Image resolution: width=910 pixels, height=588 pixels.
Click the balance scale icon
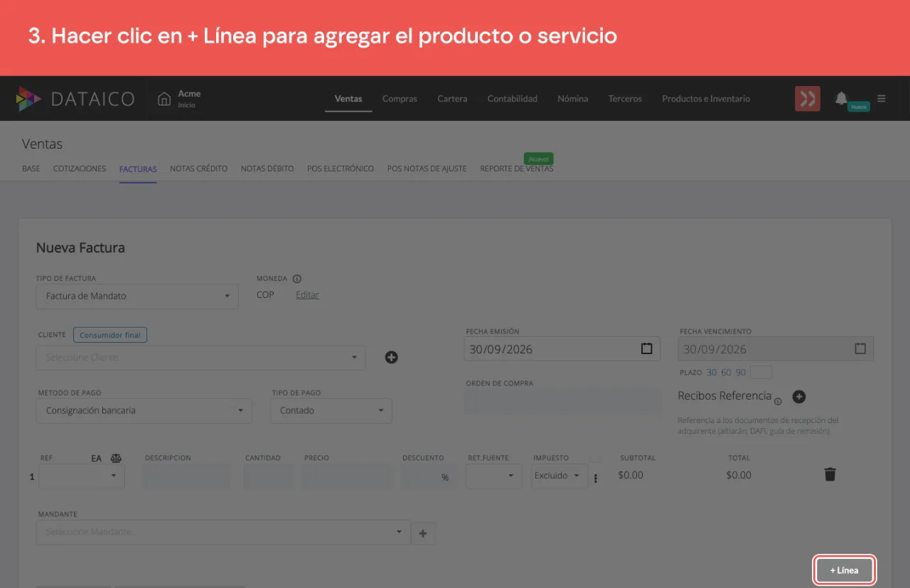[x=117, y=459]
